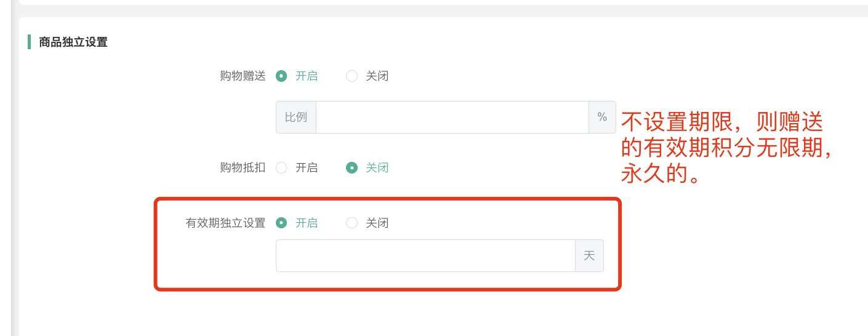Viewport: 868px width, 336px height.
Task: Click the 有效期独立设置 field label
Action: (225, 223)
